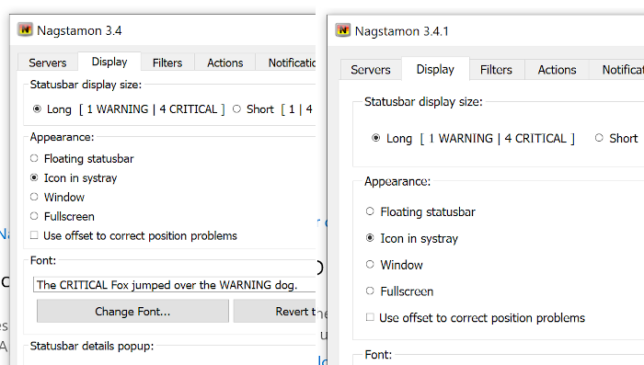
Task: Open Actions tab in Nagstamon 3.4.1 window
Action: [557, 69]
